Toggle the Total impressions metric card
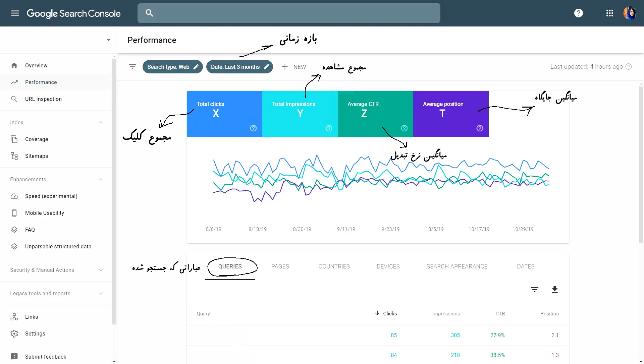The image size is (644, 364). point(300,114)
